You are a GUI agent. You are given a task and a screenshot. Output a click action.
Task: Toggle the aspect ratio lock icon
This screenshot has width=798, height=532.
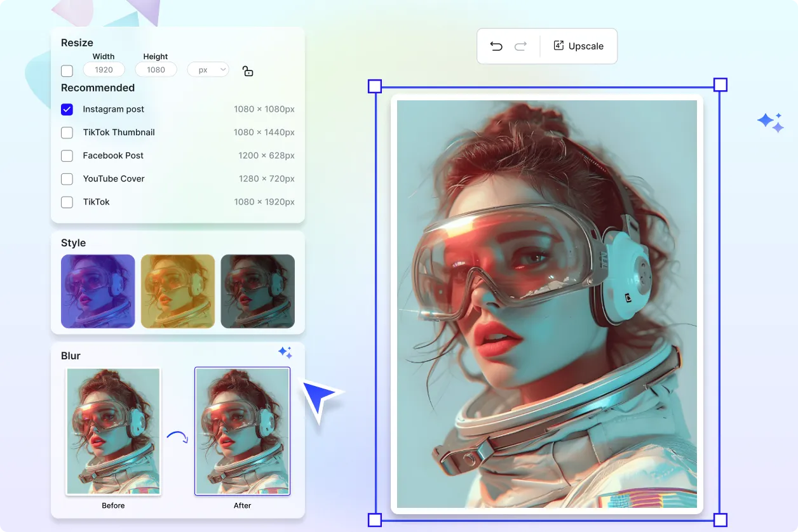[247, 70]
